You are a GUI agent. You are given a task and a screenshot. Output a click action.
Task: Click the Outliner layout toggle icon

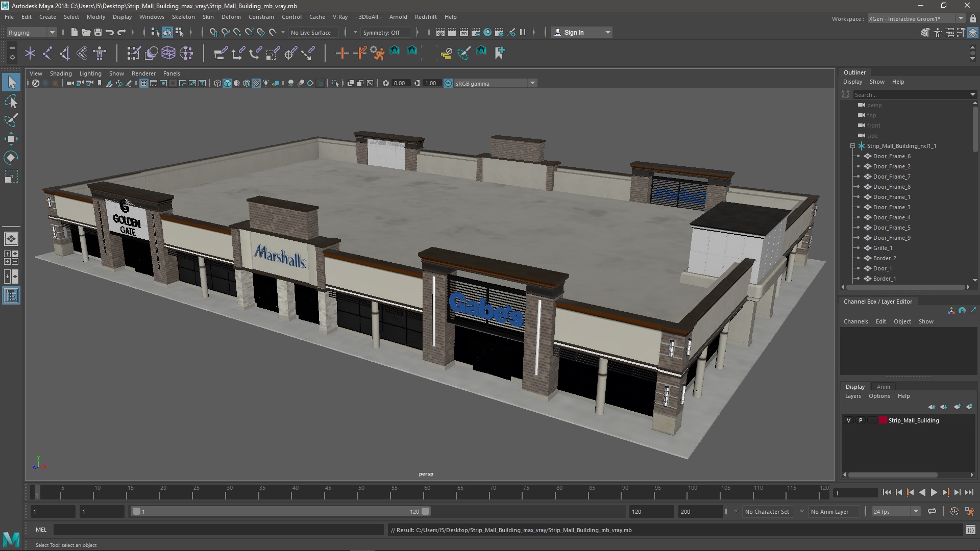(11, 295)
